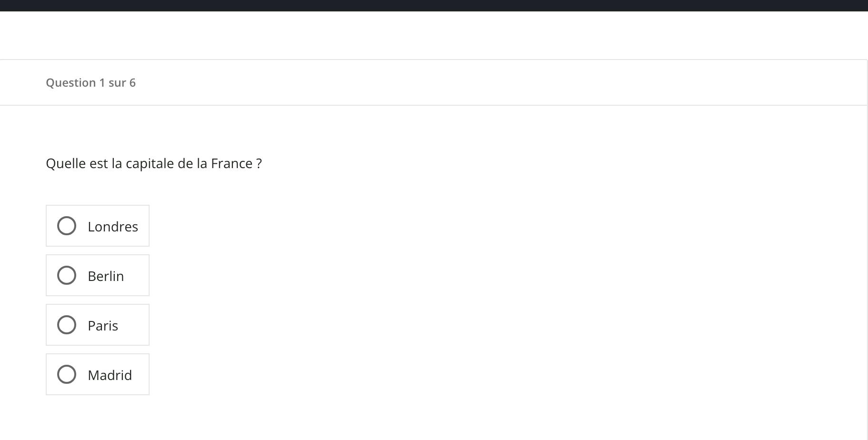Click the "Paris" answer label text
Screen dimensions: 868x440
pos(103,326)
